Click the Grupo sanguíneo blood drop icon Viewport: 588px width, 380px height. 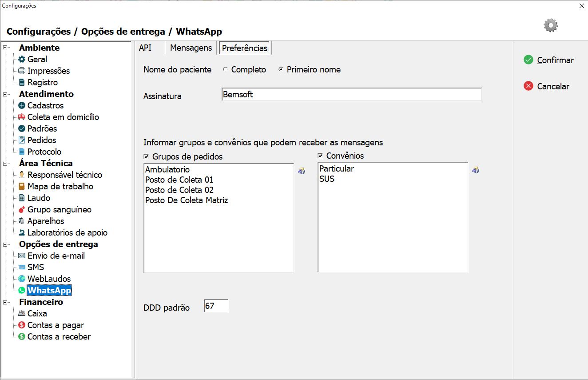point(22,209)
